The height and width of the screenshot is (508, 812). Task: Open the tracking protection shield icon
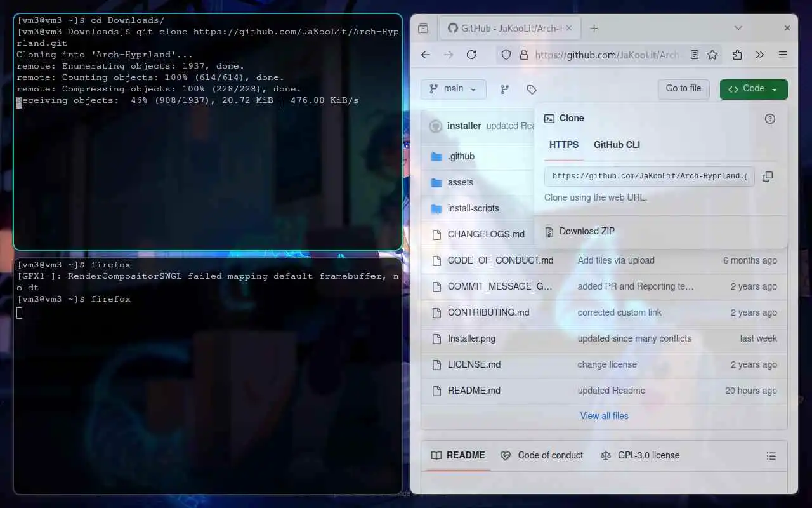(506, 55)
